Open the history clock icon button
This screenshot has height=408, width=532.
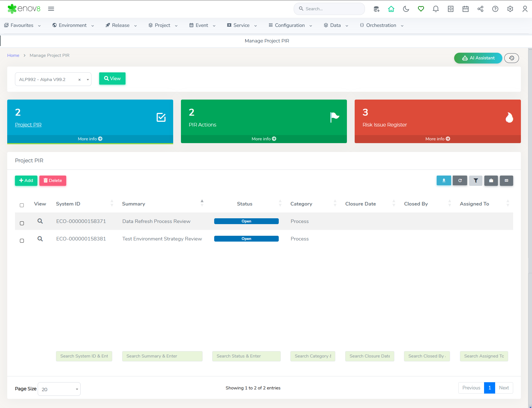[511, 58]
